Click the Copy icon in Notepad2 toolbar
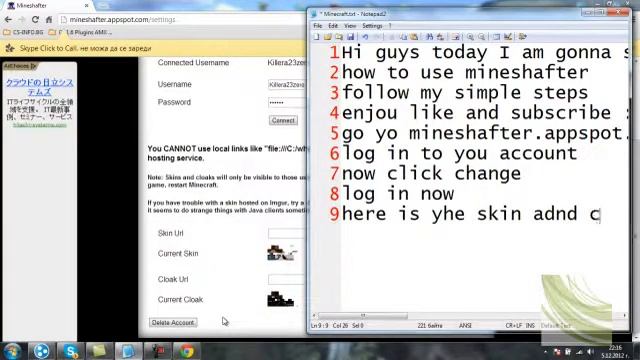 [x=403, y=37]
